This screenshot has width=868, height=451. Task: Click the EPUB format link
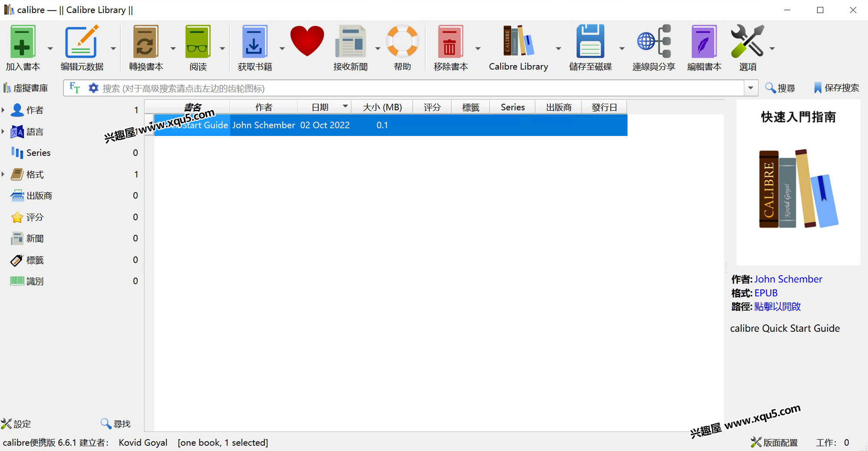click(766, 293)
